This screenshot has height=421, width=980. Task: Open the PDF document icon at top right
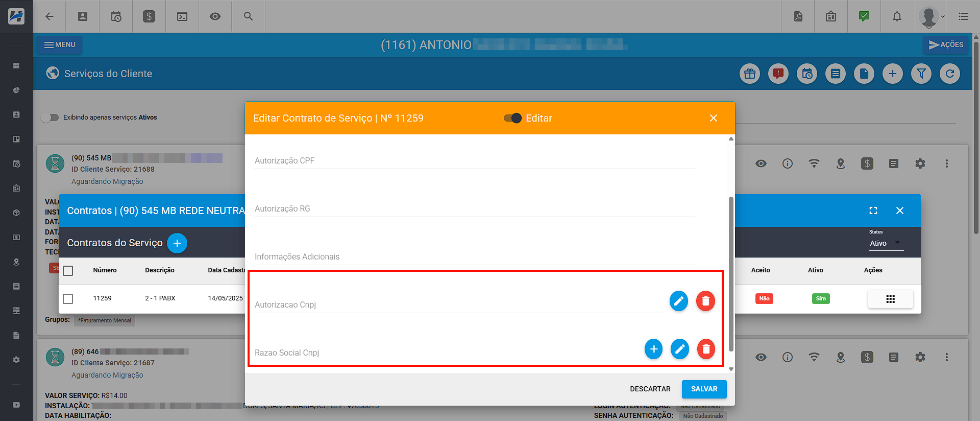click(x=798, y=16)
